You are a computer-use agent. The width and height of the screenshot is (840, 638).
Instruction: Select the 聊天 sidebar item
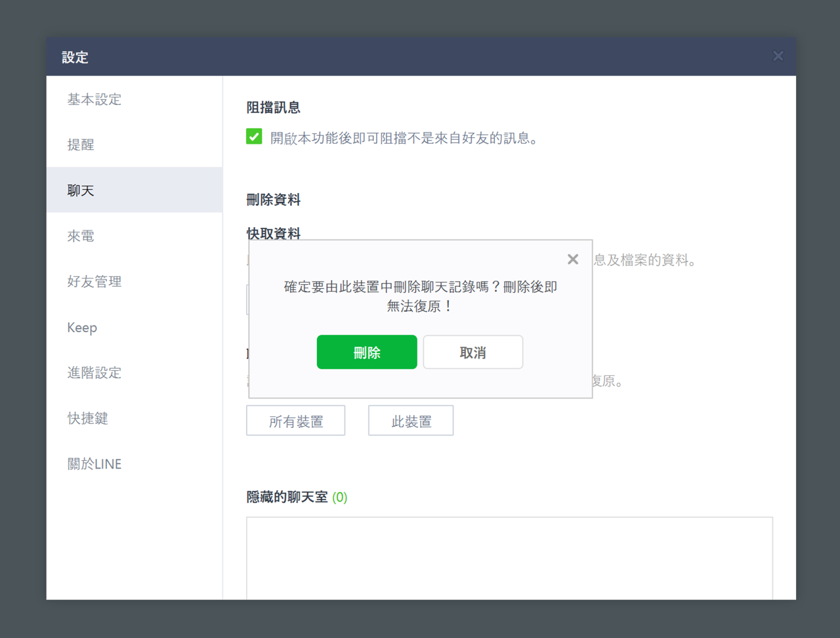[135, 190]
